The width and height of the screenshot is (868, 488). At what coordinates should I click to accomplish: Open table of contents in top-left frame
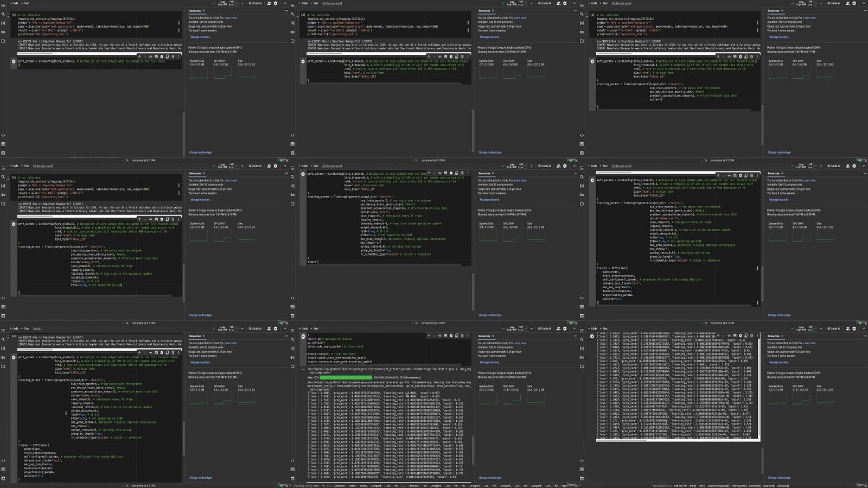tap(3, 6)
